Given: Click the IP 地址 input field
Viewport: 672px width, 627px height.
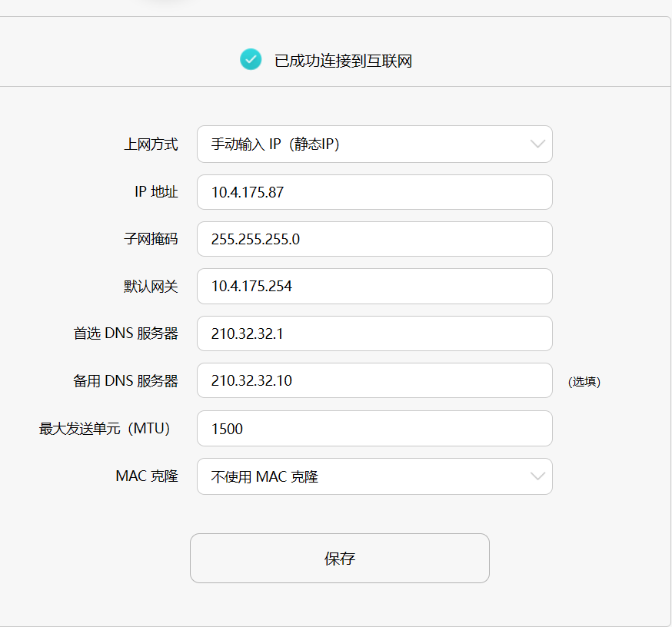Looking at the screenshot, I should point(374,192).
